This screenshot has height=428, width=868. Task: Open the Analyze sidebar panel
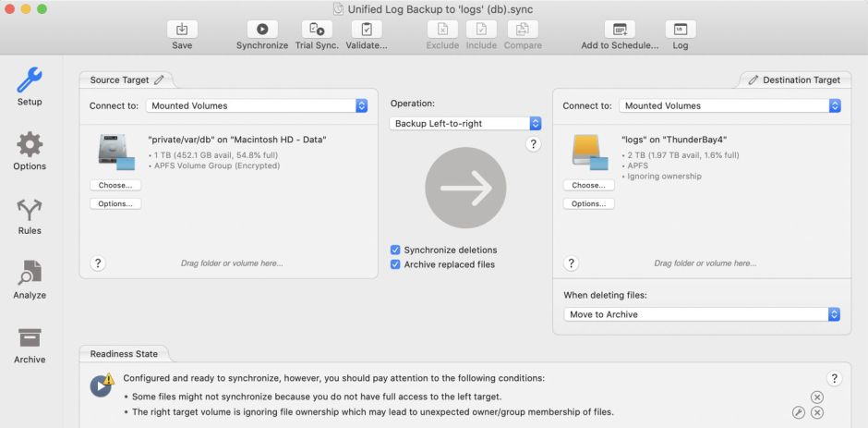tap(30, 280)
